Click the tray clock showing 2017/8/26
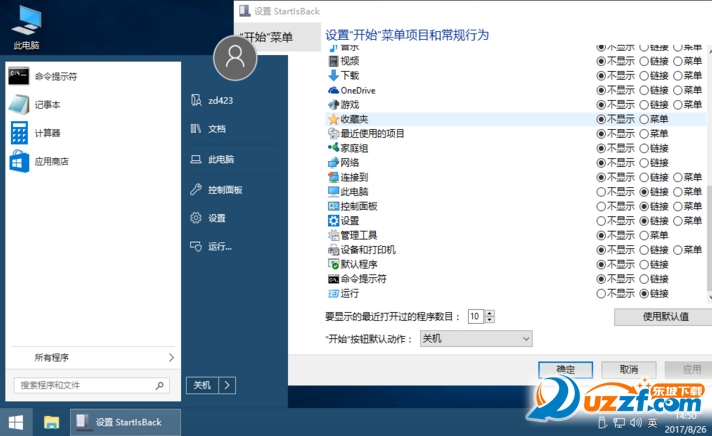The height and width of the screenshot is (436, 712). 686,423
